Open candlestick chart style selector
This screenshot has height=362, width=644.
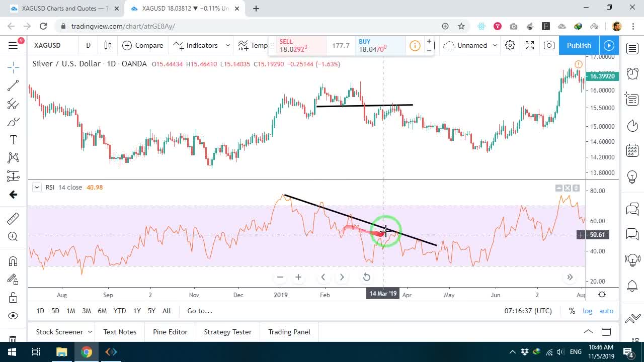pyautogui.click(x=108, y=45)
